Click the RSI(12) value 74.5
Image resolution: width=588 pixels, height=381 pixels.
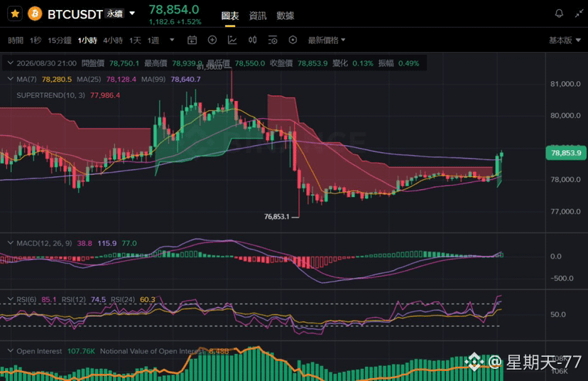pos(98,299)
